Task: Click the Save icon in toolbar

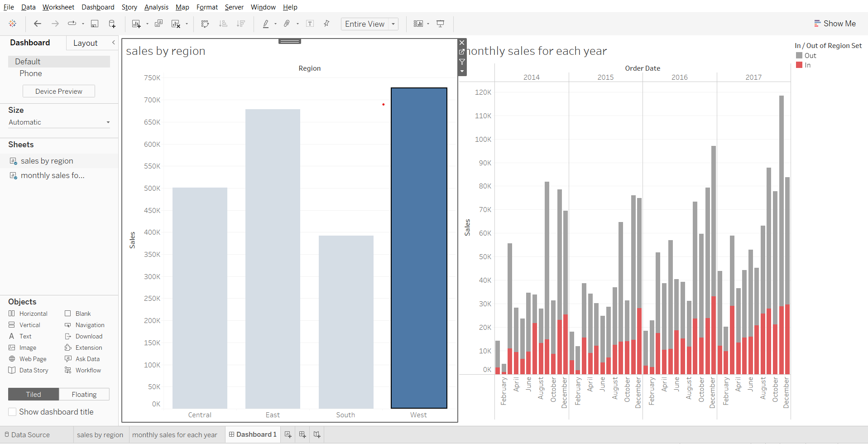Action: [95, 24]
